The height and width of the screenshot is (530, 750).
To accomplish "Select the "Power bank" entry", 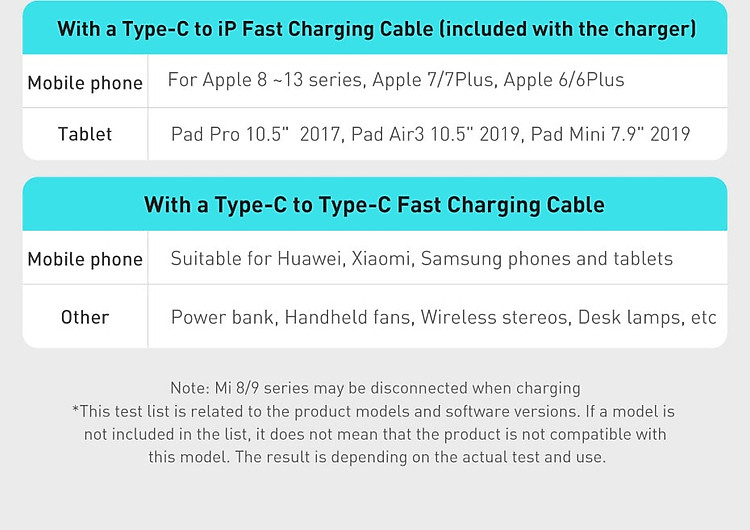I will tap(223, 317).
